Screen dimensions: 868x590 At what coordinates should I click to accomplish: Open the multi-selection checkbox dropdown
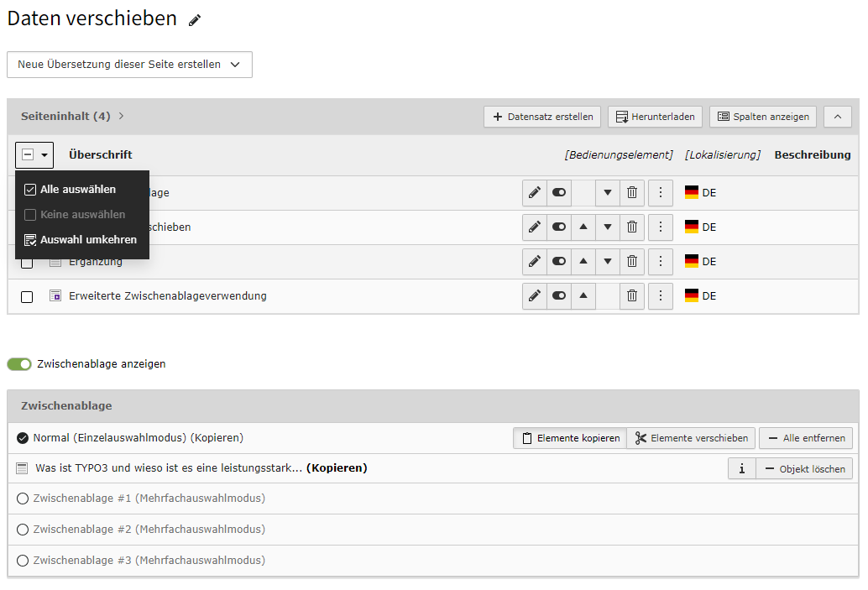(34, 155)
